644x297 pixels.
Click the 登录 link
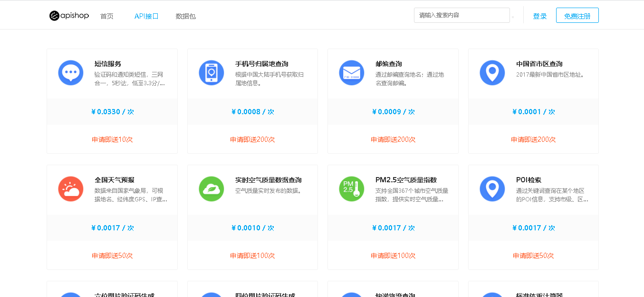540,16
